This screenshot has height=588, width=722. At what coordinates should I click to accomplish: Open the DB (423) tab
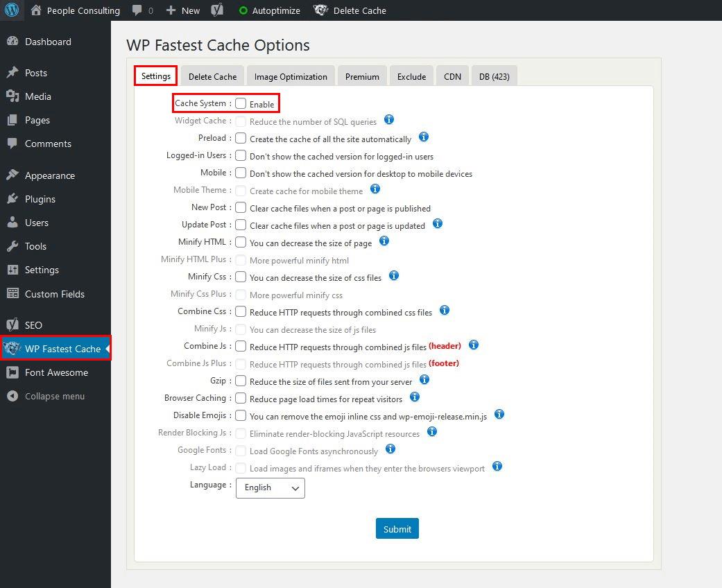click(x=494, y=75)
